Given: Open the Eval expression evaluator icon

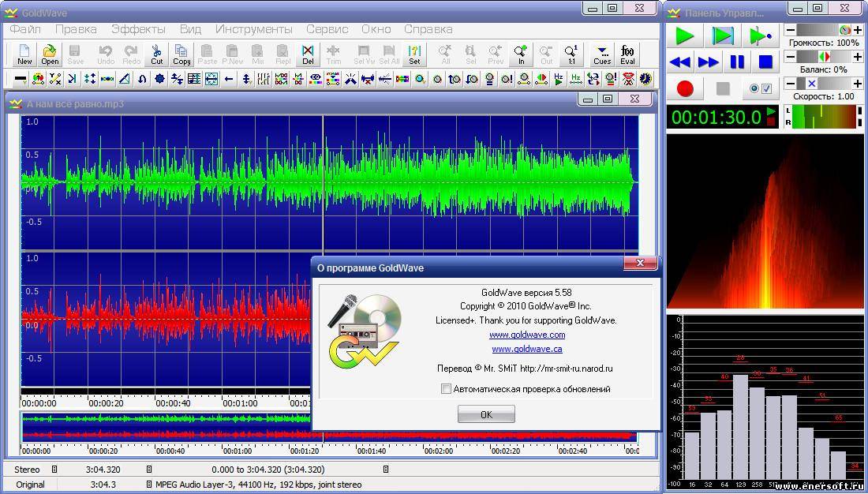Looking at the screenshot, I should tap(627, 54).
